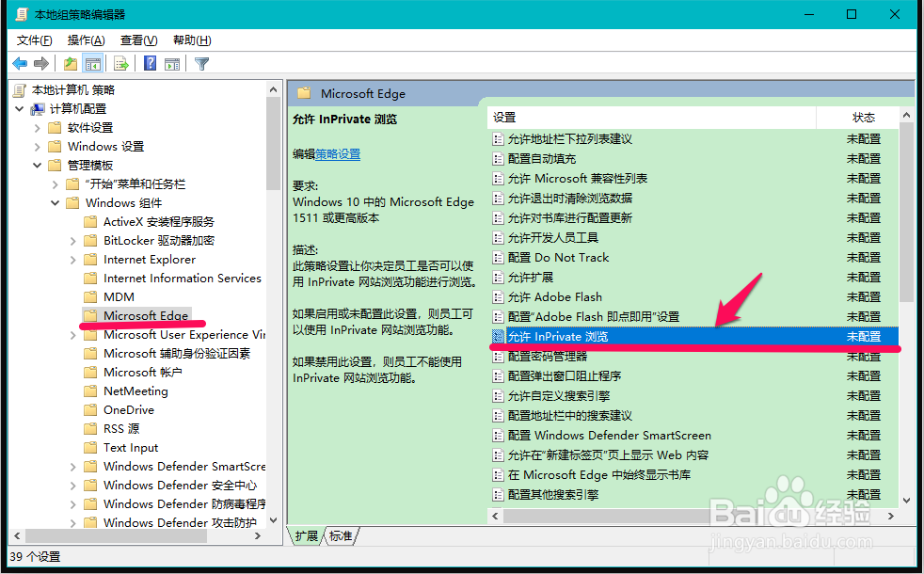924x574 pixels.
Task: Expand the "开始"菜单和任务栏 node
Action: (55, 184)
